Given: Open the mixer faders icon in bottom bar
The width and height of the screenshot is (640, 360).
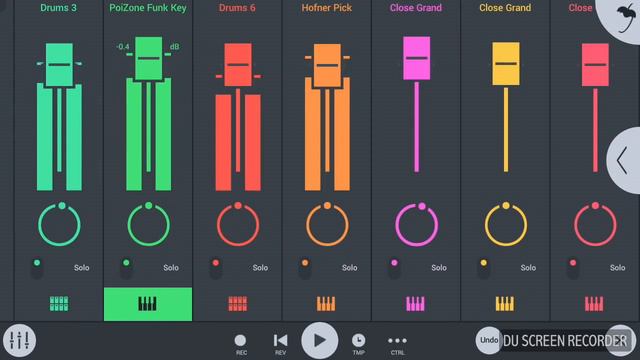Looking at the screenshot, I should point(19,340).
